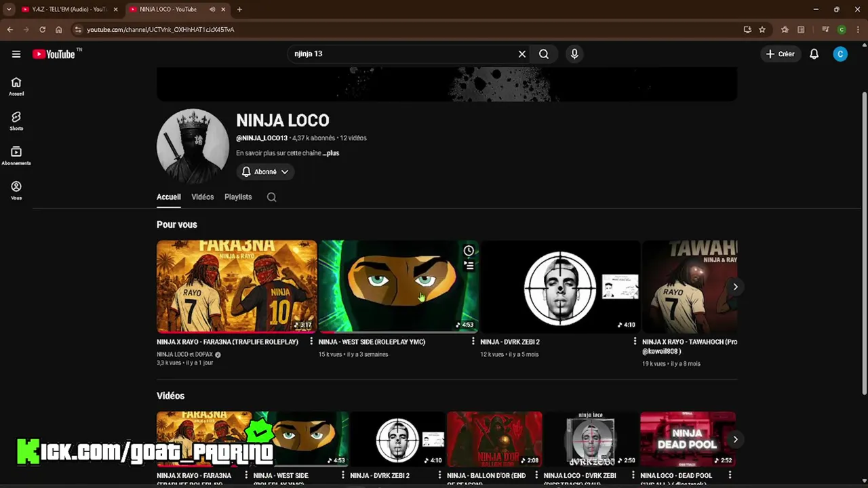868x488 pixels.
Task: Show next videos in Pour vous carousel
Action: [x=735, y=287]
